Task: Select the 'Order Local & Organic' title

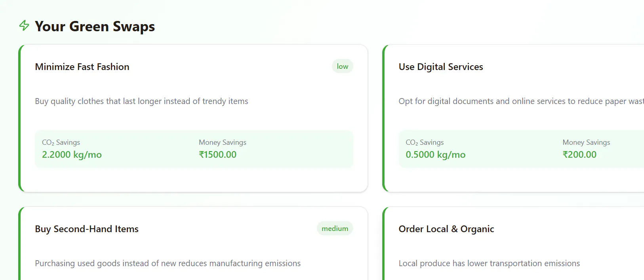Action: point(446,229)
